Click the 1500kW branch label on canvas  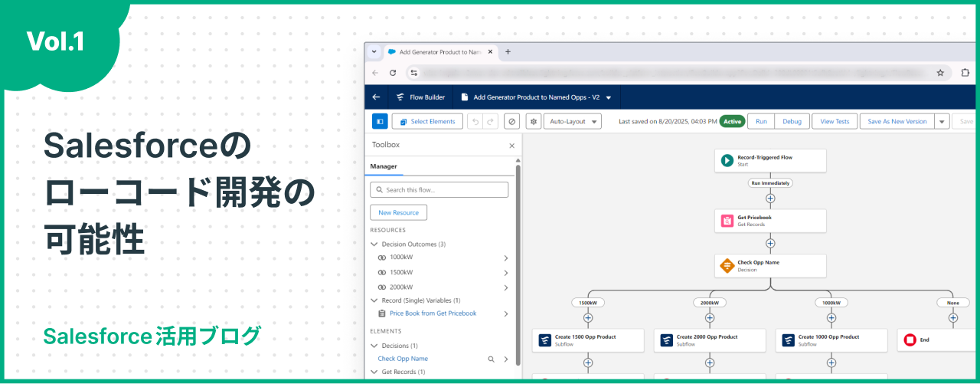pyautogui.click(x=588, y=303)
